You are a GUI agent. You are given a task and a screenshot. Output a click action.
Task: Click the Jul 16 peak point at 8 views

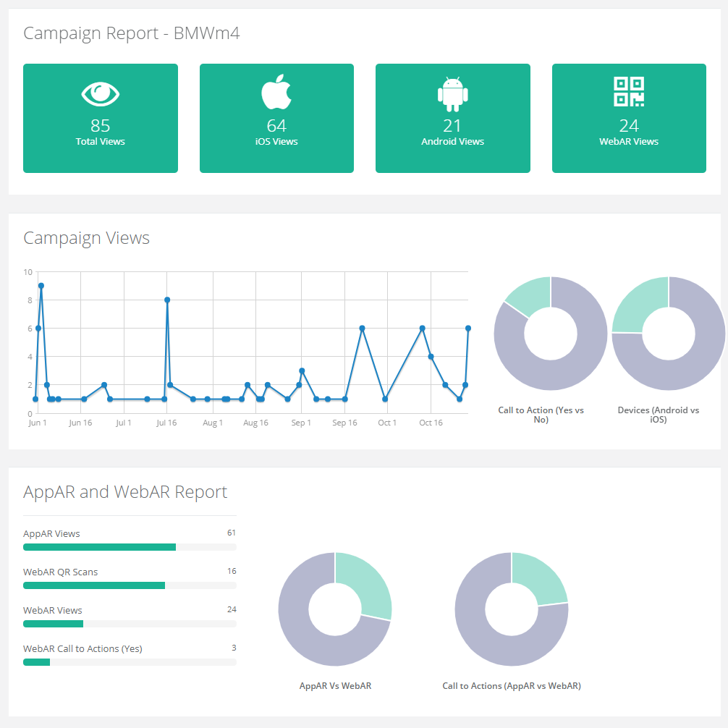pyautogui.click(x=167, y=300)
